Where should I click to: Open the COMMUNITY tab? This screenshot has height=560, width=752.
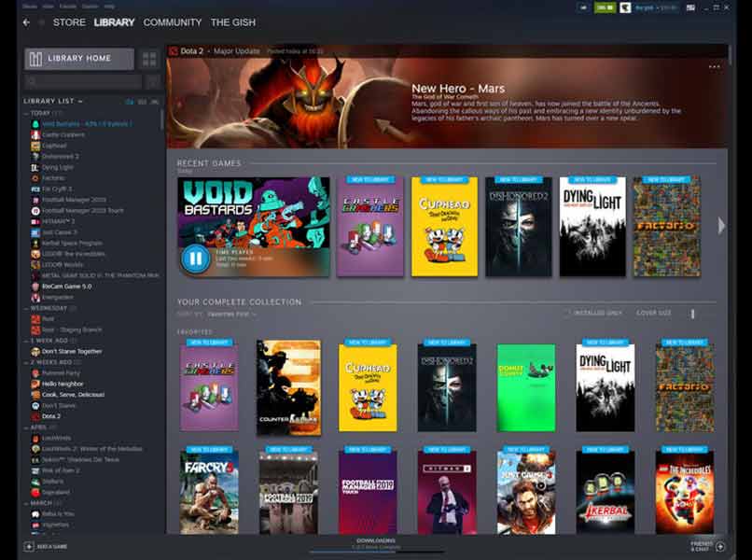pos(173,22)
